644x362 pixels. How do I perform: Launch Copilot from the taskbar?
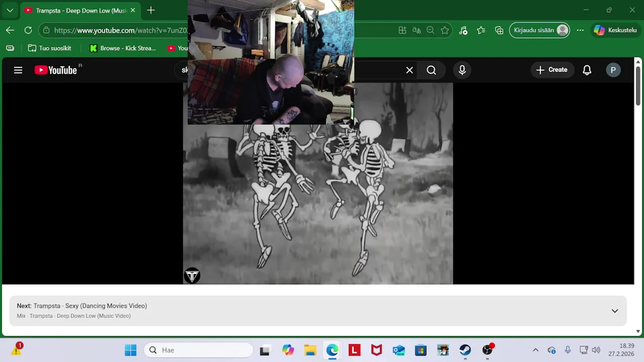tap(288, 350)
